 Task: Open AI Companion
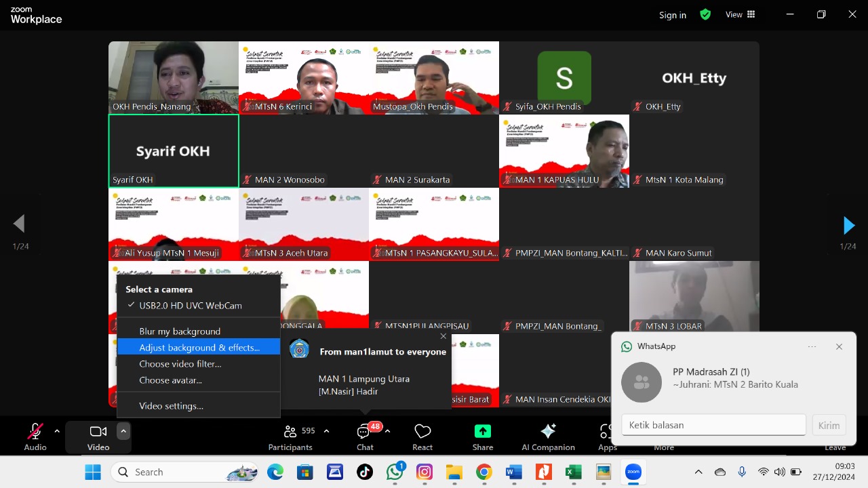pos(548,432)
